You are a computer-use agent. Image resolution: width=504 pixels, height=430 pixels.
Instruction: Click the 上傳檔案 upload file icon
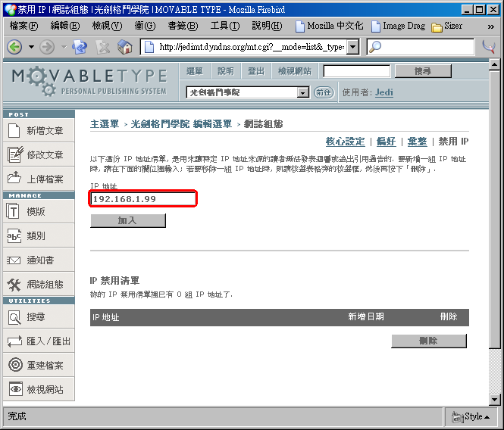[14, 177]
